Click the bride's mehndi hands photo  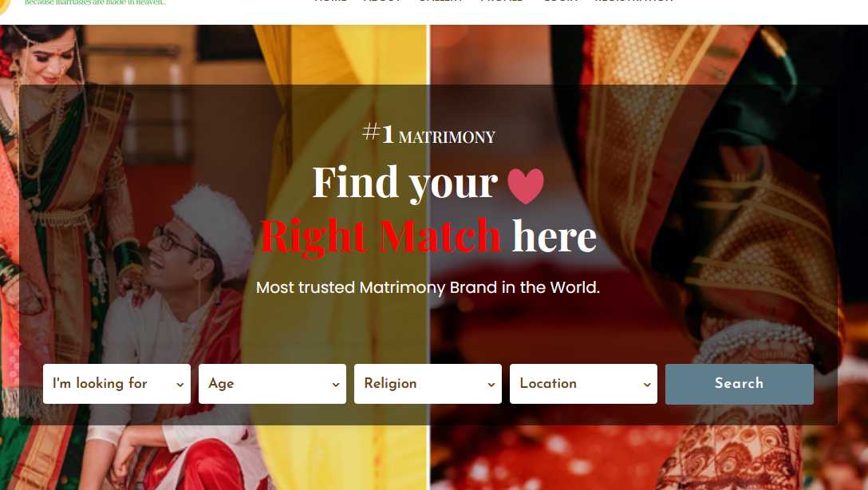click(649, 258)
